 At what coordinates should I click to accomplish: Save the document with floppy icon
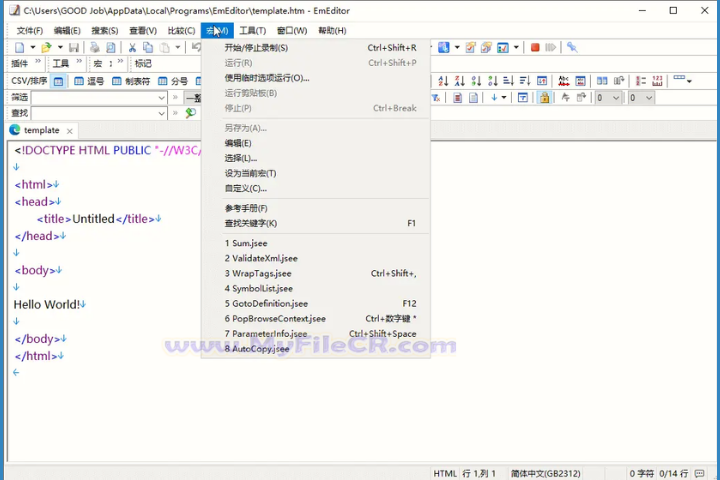74,47
